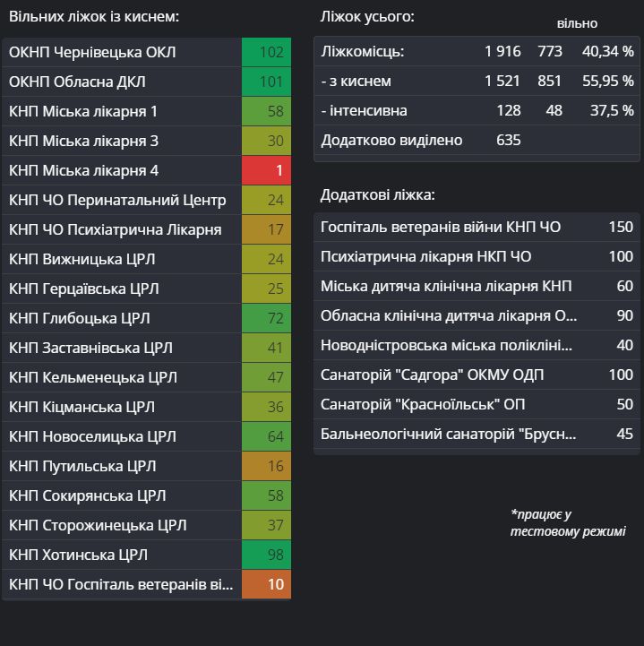Click Новодністровська міська поліклініка row

pos(477,345)
